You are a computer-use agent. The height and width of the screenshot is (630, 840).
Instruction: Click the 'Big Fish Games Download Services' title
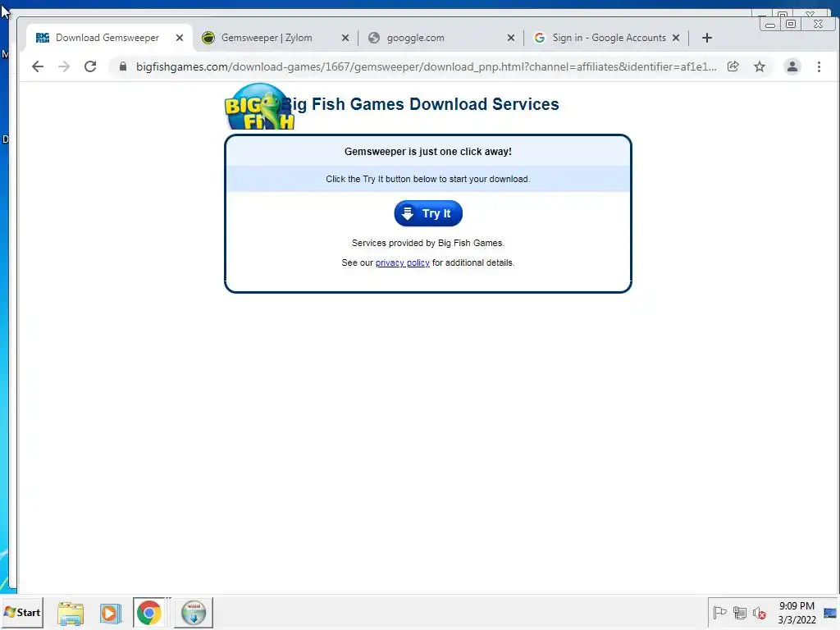pos(421,104)
